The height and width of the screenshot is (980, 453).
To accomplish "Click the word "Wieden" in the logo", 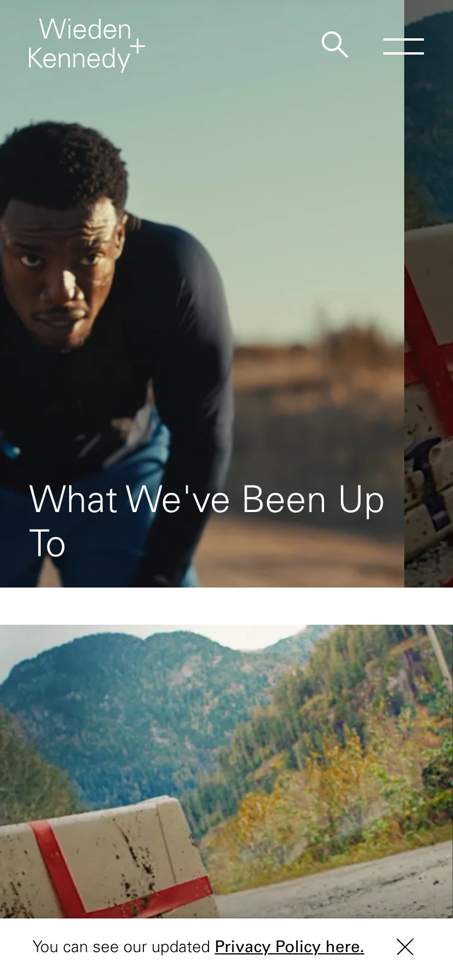I will pyautogui.click(x=85, y=30).
